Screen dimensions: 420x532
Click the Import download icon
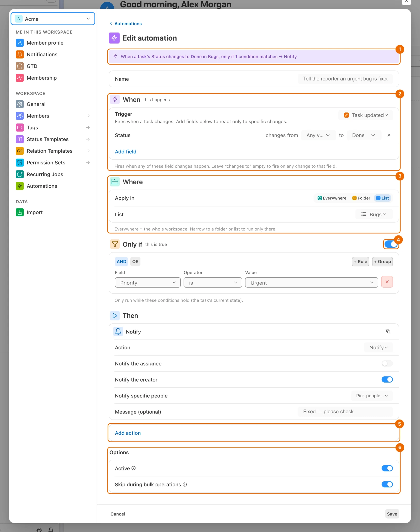click(x=20, y=212)
